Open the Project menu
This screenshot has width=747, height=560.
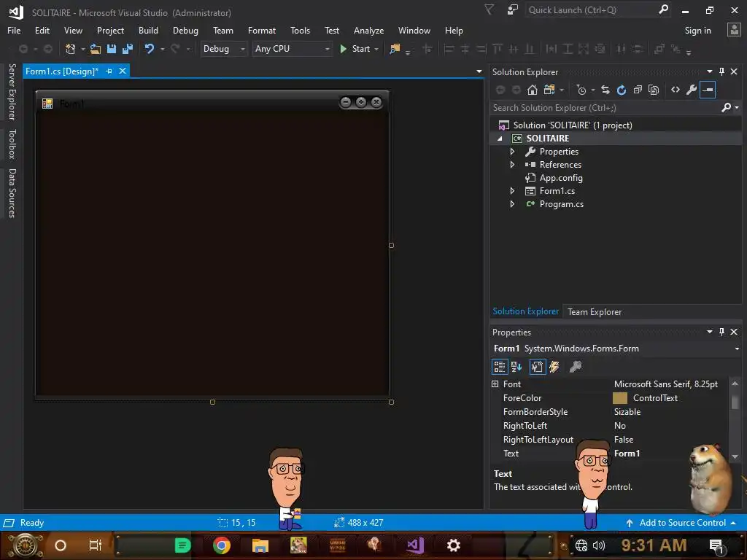pyautogui.click(x=111, y=31)
